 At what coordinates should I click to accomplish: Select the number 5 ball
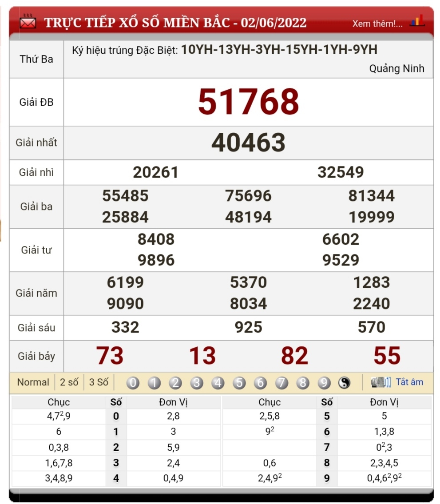[239, 382]
